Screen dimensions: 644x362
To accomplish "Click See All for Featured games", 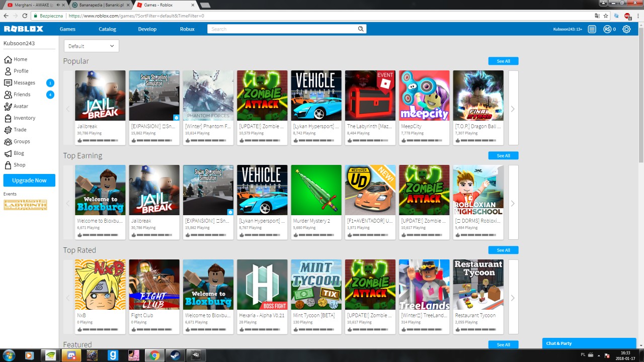I will [x=503, y=344].
